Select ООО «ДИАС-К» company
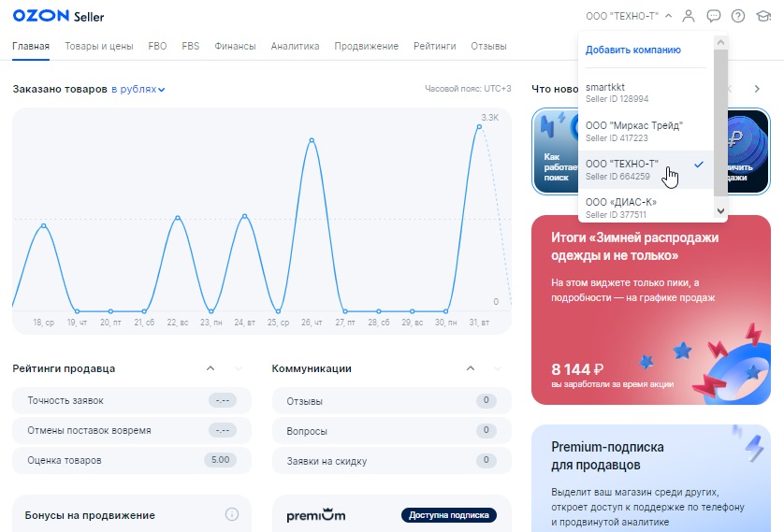Viewport: 784px width, 532px height. [646, 206]
